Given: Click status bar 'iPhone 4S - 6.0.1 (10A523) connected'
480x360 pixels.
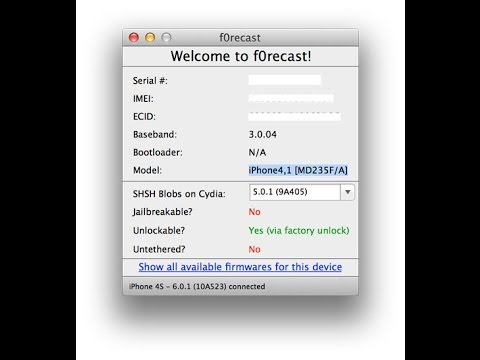Looking at the screenshot, I should (197, 286).
